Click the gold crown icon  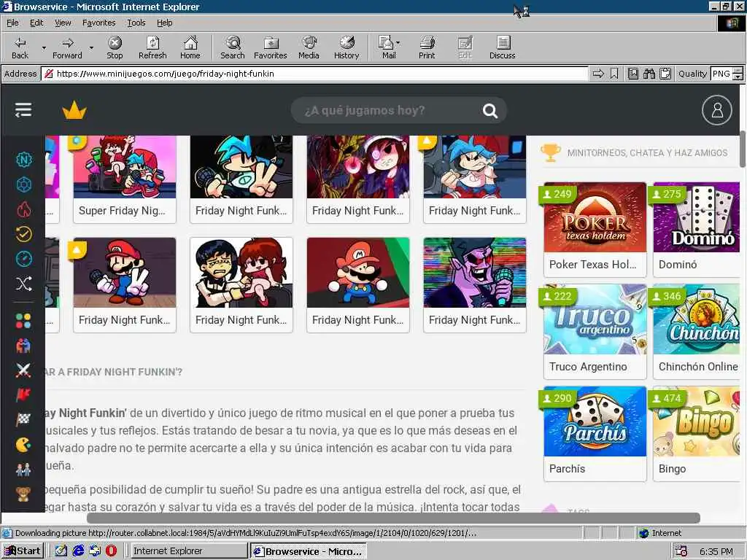click(x=74, y=111)
